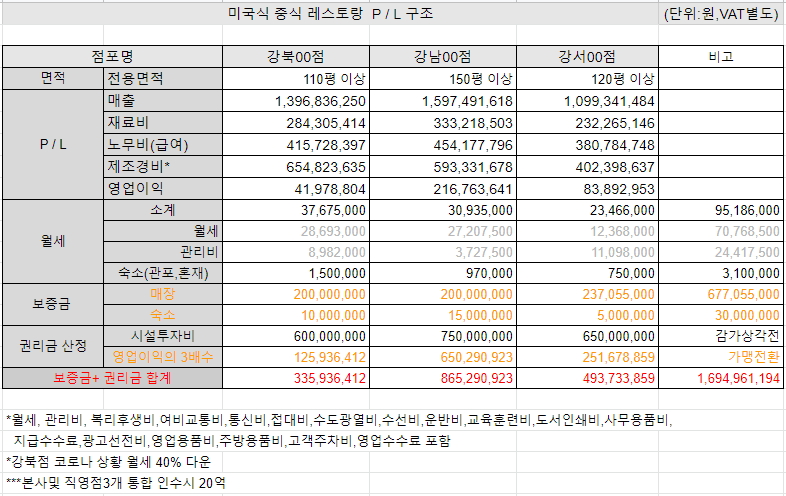The width and height of the screenshot is (786, 496).
Task: Select the '제조경비*' row label
Action: (163, 166)
